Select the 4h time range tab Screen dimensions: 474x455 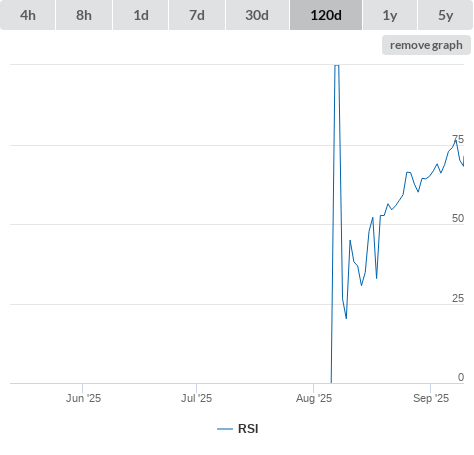click(28, 15)
